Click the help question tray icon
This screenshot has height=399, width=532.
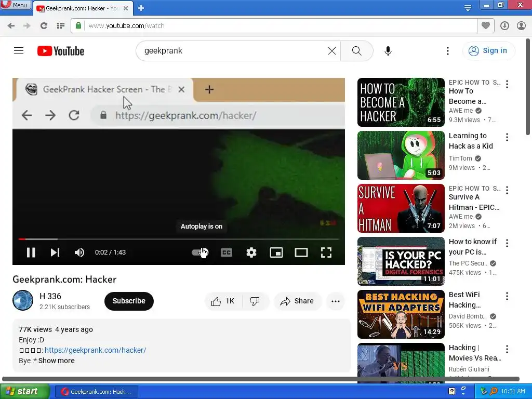point(451,392)
